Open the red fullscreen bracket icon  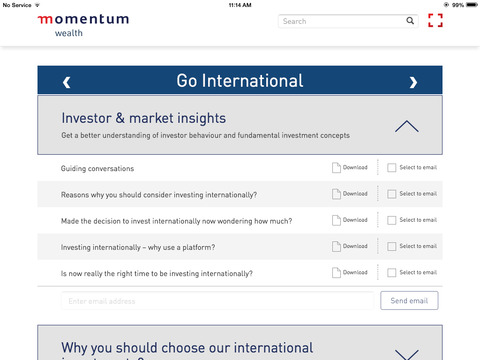pos(435,20)
